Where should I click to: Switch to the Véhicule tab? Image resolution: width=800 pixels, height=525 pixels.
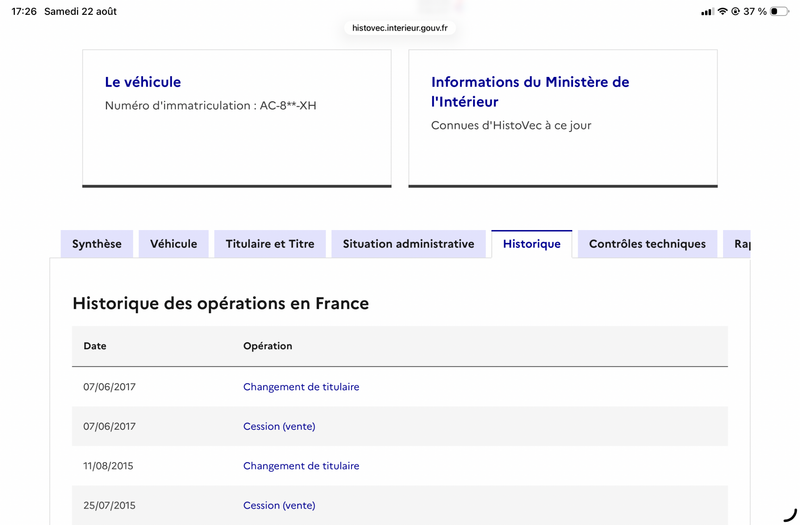click(173, 244)
